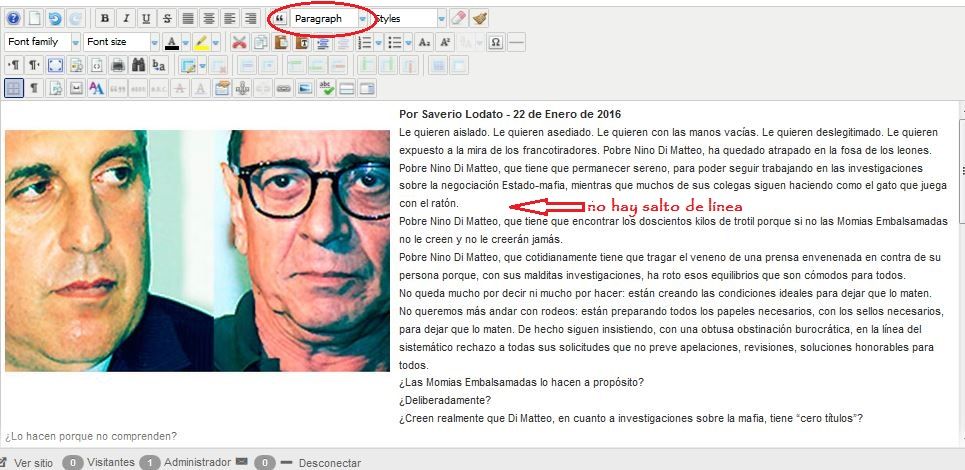This screenshot has width=965, height=470.
Task: Click Paste as Plain Text icon
Action: [302, 42]
